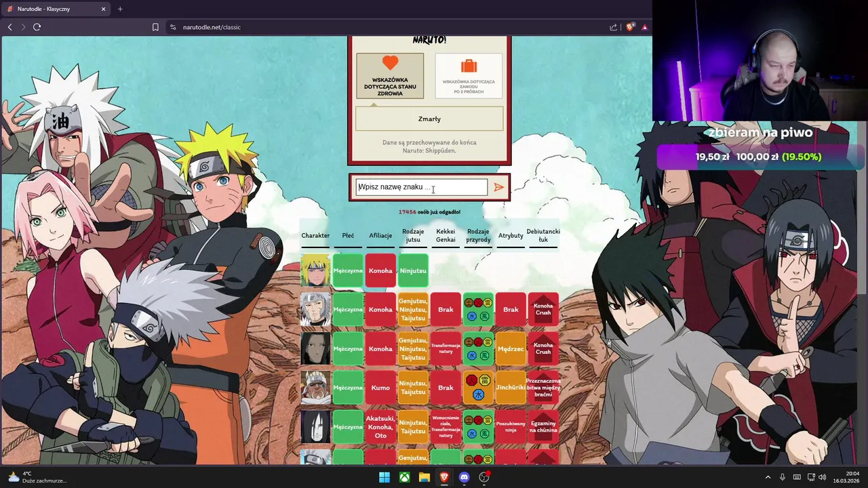Click the Kumo affiliation cell
Viewport: 868px width, 488px height.
(x=380, y=388)
